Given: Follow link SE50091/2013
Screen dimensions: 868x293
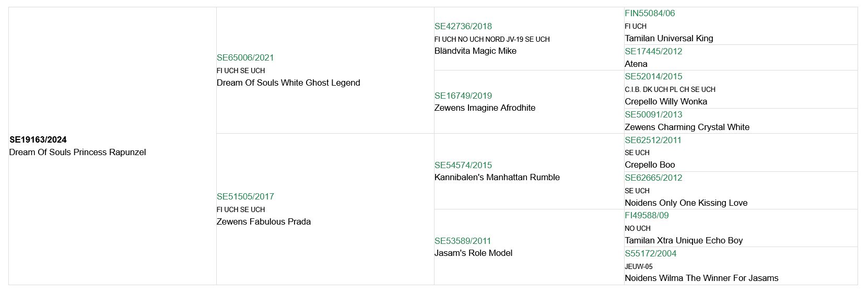Looking at the screenshot, I should (653, 115).
